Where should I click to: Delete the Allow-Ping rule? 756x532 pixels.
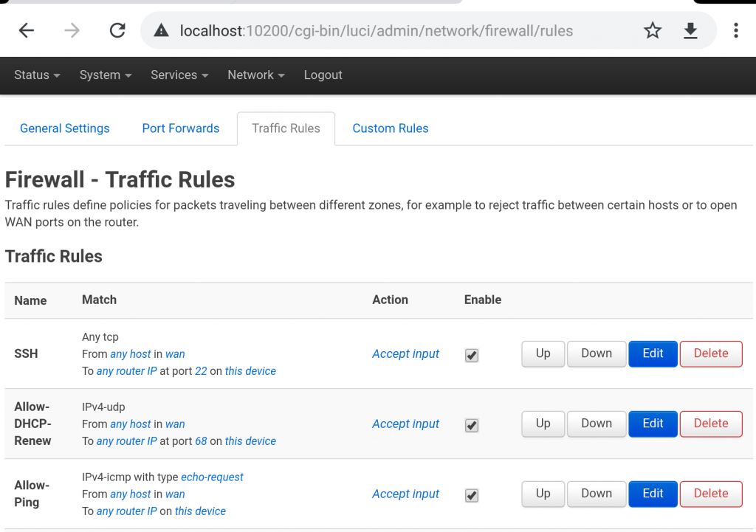710,494
